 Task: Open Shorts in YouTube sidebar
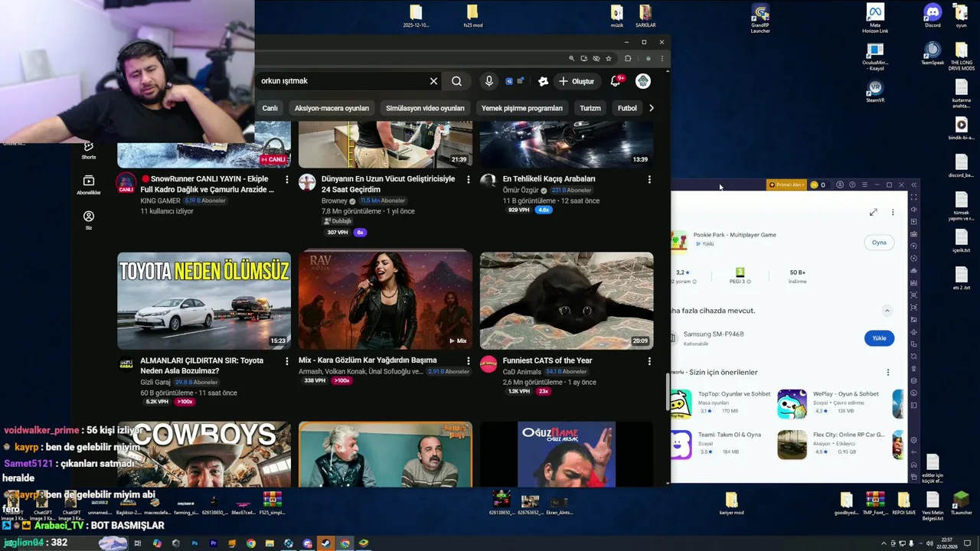89,150
